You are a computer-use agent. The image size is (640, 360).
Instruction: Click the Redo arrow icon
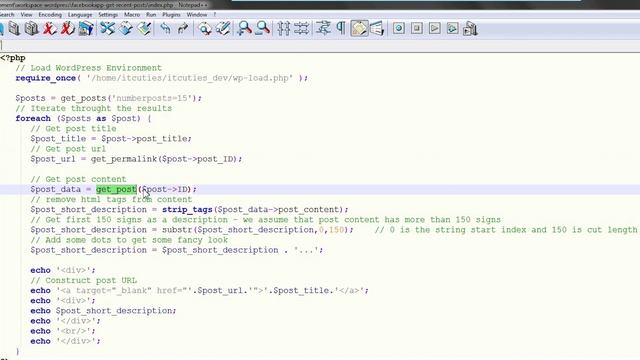tap(183, 29)
